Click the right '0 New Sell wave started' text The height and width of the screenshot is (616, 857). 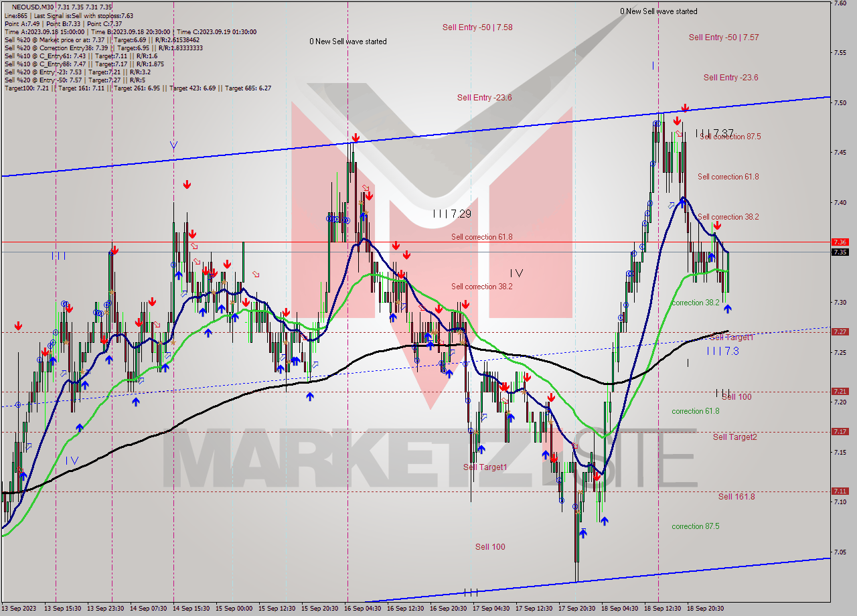(659, 11)
